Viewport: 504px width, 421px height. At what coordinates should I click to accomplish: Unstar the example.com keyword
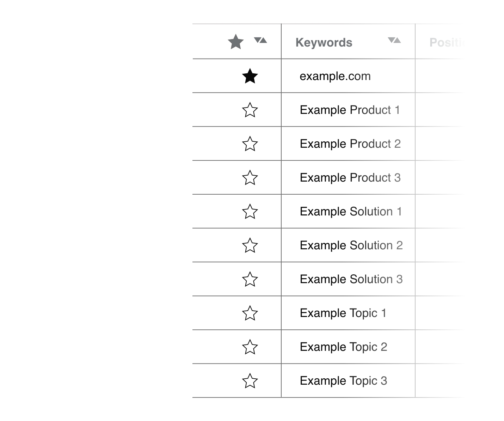click(x=250, y=76)
